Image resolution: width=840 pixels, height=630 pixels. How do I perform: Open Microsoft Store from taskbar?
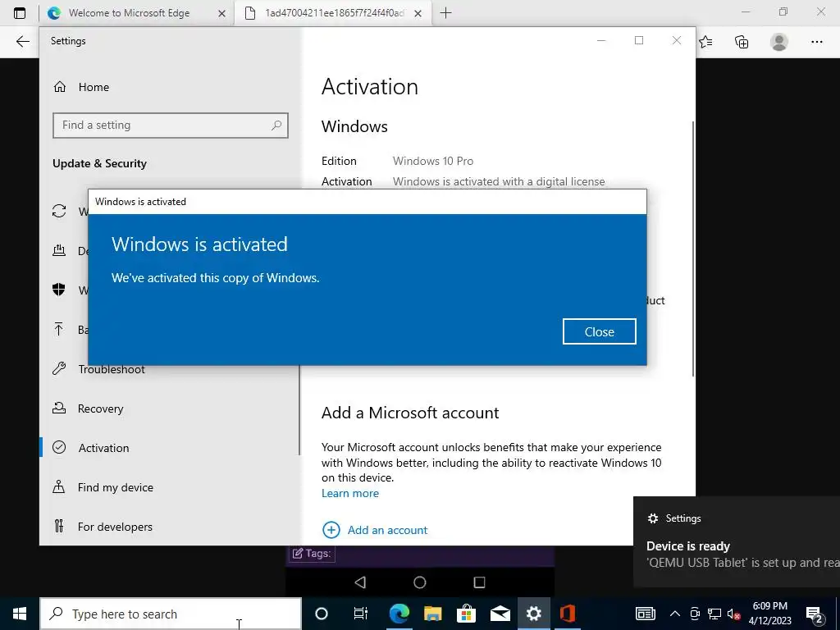(x=467, y=614)
